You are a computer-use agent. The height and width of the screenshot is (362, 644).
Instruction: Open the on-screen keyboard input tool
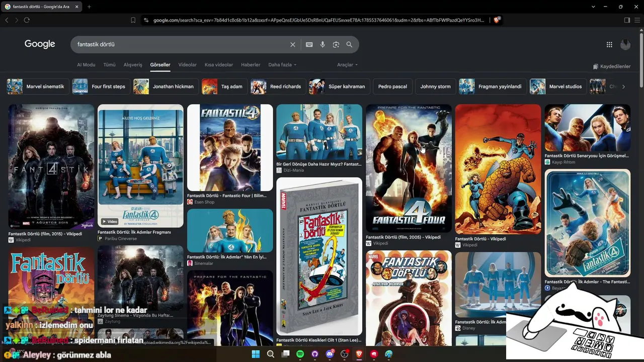click(309, 44)
